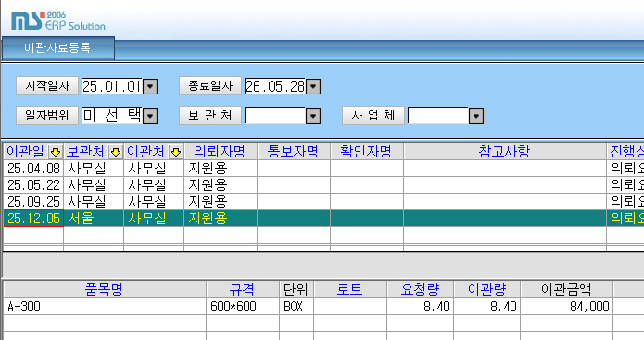The height and width of the screenshot is (340, 644).
Task: Select the A-300 item cell
Action: tap(105, 307)
